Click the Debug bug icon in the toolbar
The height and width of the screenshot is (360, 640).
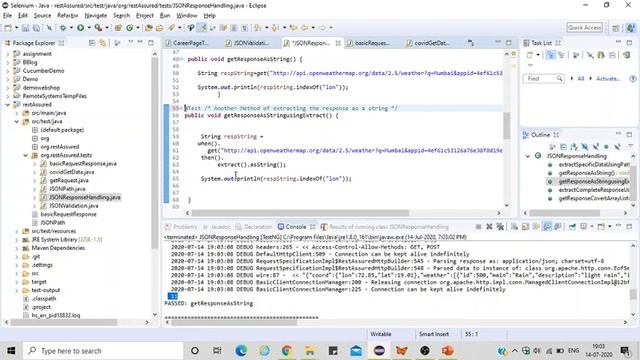63,28
